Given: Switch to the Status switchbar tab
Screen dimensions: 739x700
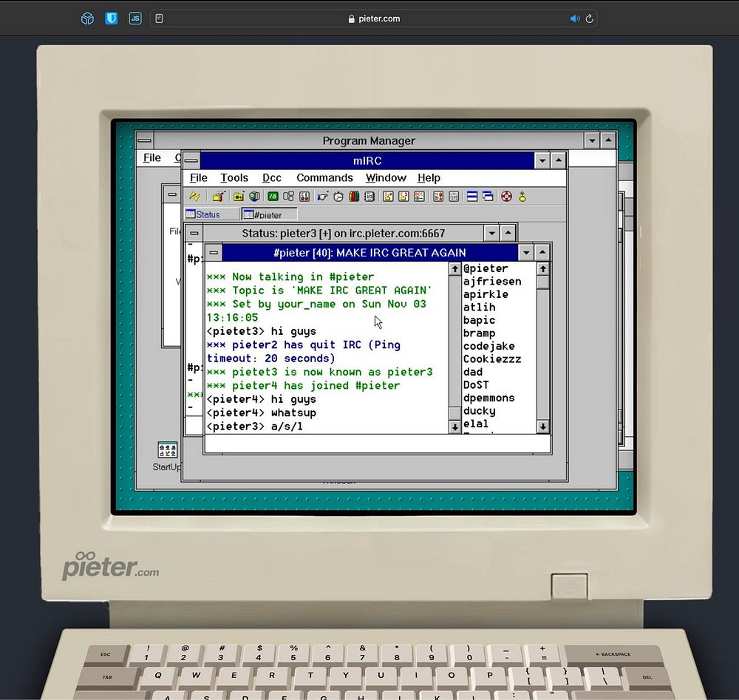Looking at the screenshot, I should coord(211,214).
